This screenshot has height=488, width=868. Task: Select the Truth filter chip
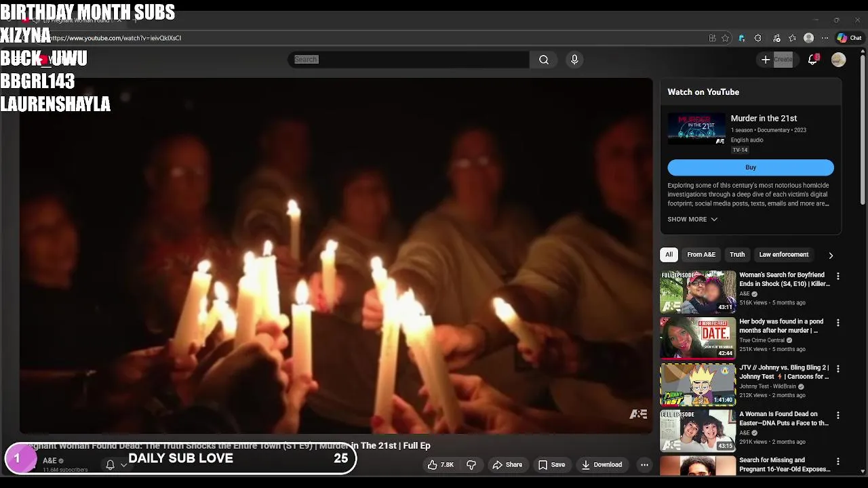[737, 255]
